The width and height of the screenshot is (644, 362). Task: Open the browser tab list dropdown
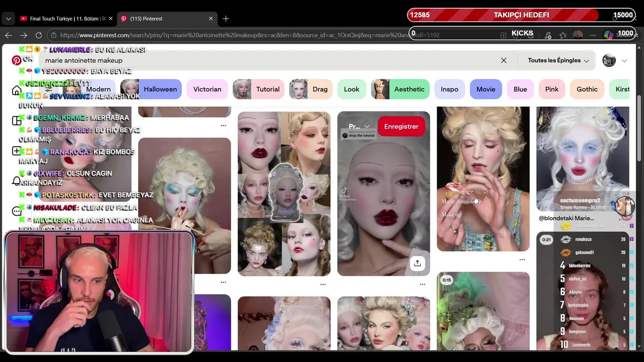point(9,19)
